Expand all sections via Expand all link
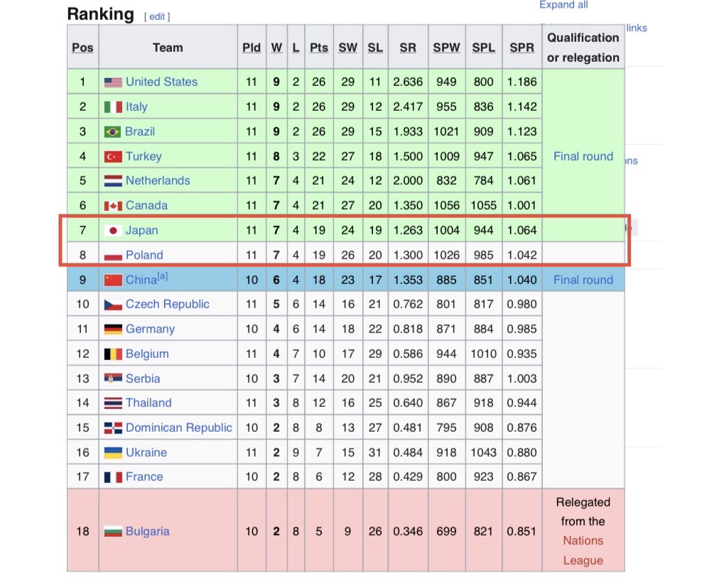Viewport: 707px width, 588px height. pos(563,5)
